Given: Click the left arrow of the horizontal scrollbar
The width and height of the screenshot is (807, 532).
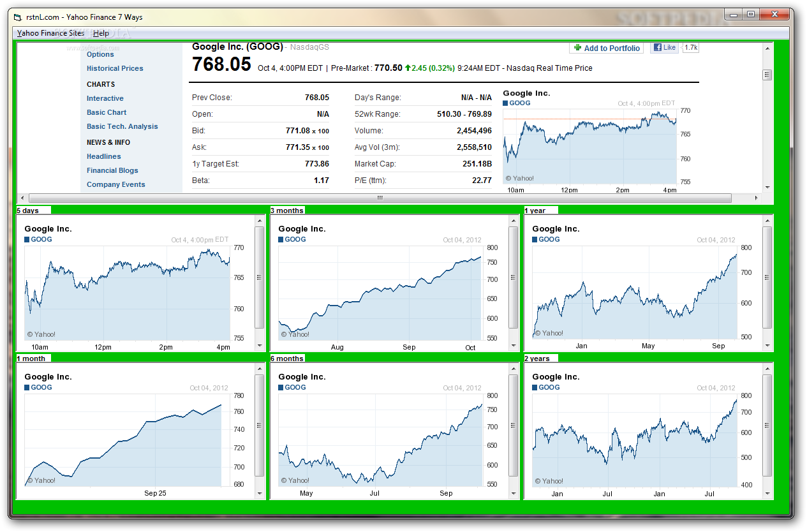Looking at the screenshot, I should pyautogui.click(x=22, y=198).
